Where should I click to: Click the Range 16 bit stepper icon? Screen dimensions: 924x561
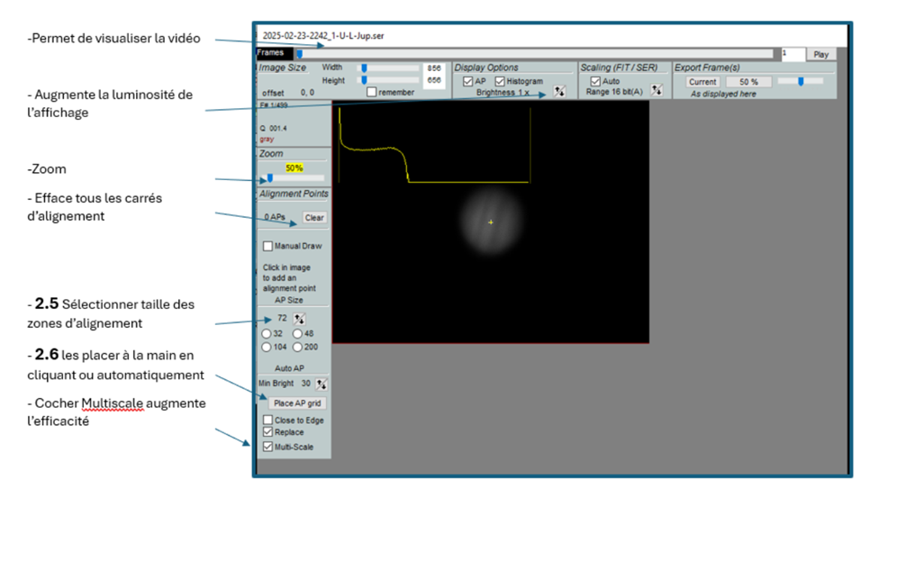(656, 90)
